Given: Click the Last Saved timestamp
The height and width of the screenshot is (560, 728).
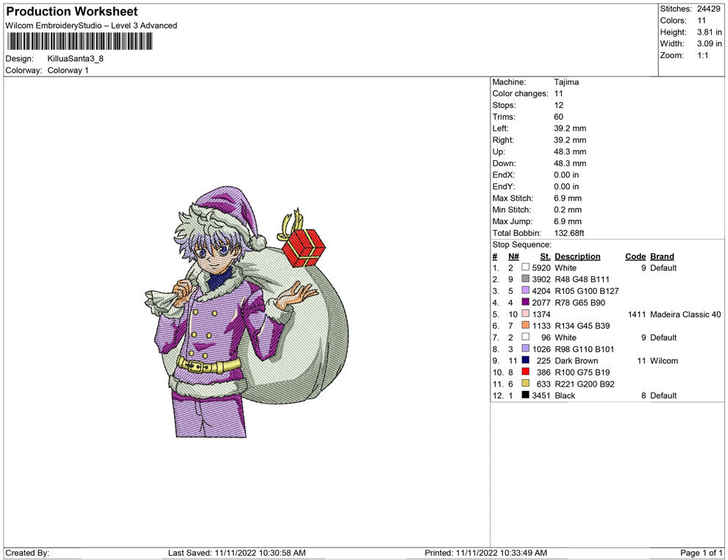Looking at the screenshot, I should (x=237, y=553).
